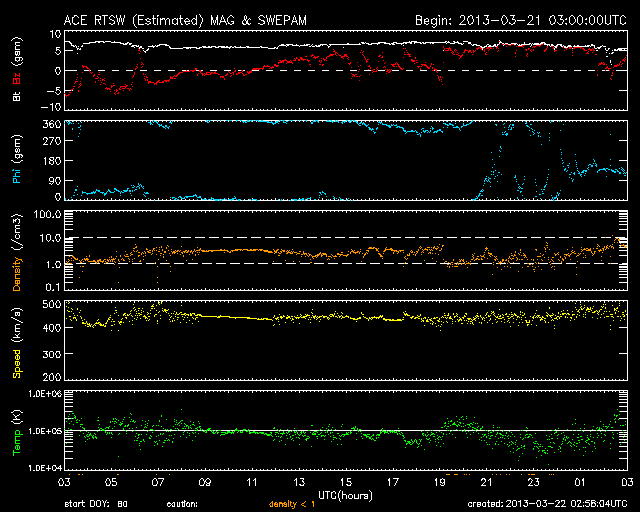Click the cyan 'Phi' axis label
This screenshot has height=512, width=640.
(x=17, y=174)
